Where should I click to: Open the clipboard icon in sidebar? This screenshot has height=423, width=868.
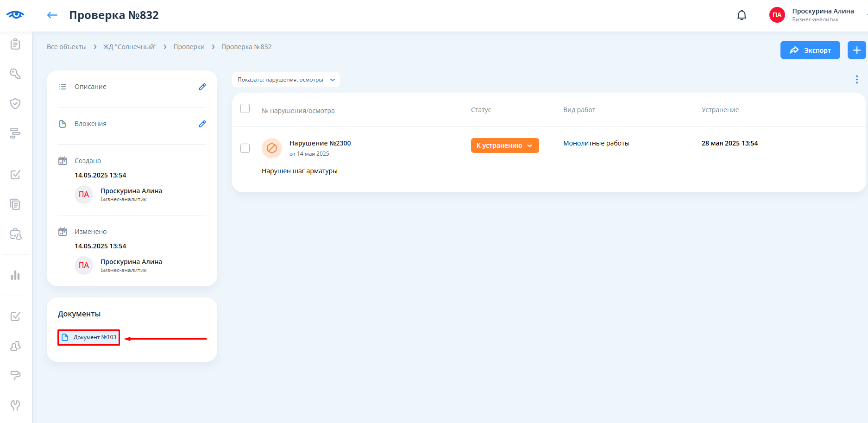click(x=15, y=44)
